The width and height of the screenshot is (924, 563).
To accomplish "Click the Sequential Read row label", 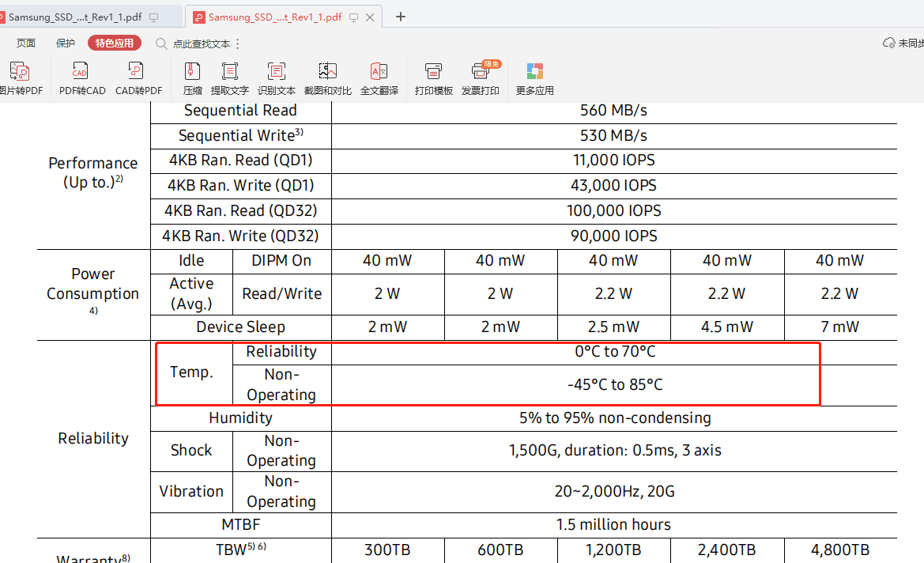I will [x=240, y=110].
